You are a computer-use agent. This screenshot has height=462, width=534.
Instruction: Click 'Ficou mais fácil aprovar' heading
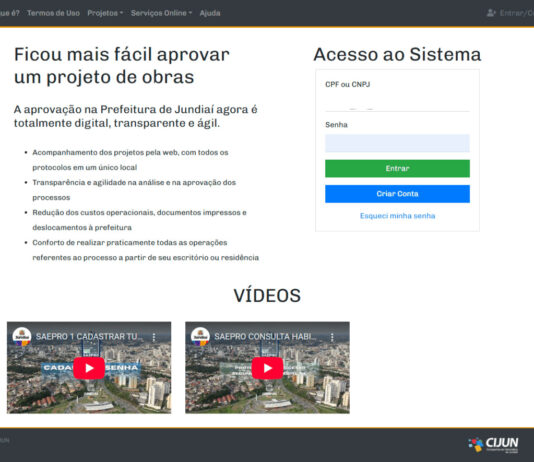pos(122,66)
